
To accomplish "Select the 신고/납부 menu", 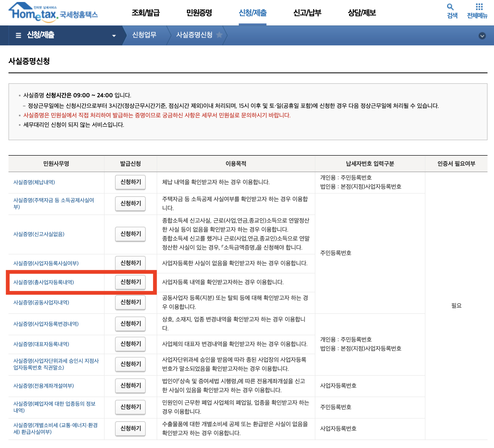I will click(307, 13).
